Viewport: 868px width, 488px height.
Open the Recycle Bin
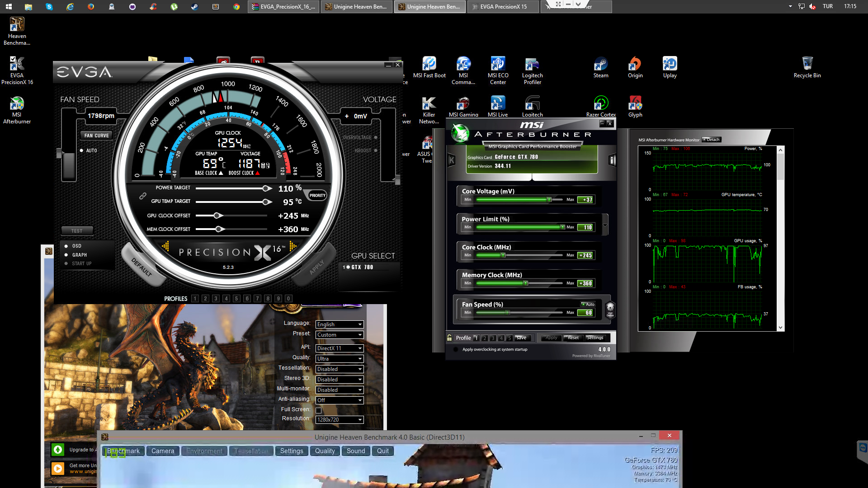coord(807,67)
